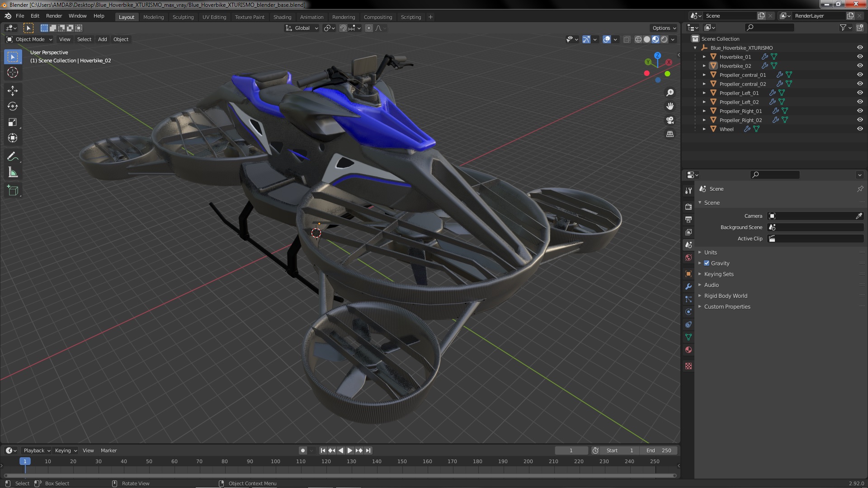
Task: Activate the Transform tool
Action: pyautogui.click(x=13, y=138)
